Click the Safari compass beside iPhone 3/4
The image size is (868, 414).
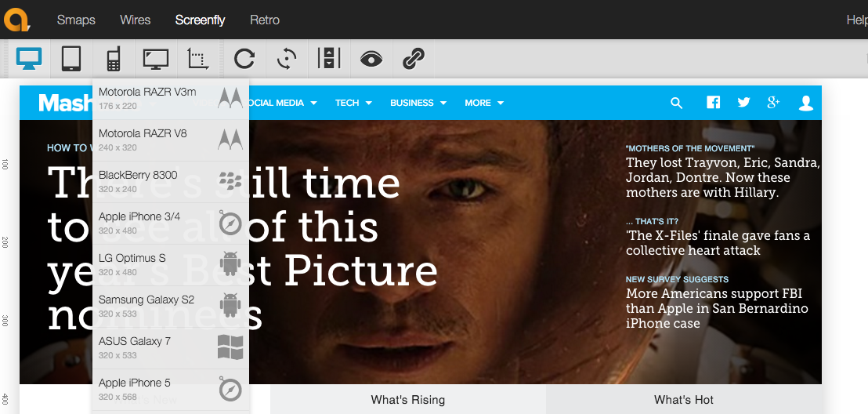230,223
